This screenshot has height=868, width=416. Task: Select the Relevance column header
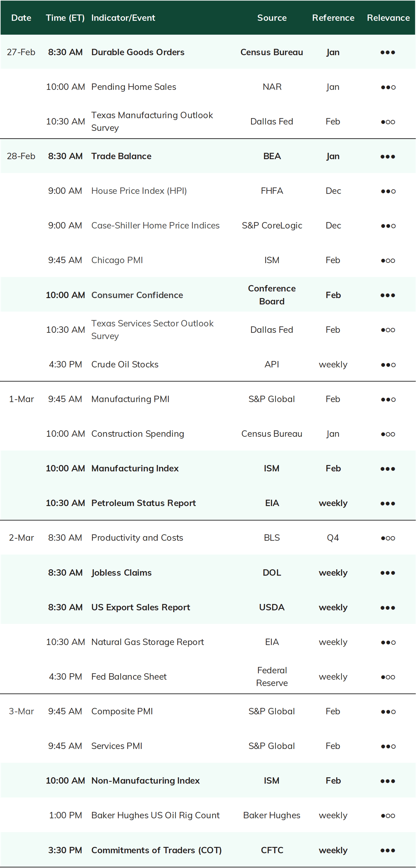tap(388, 18)
